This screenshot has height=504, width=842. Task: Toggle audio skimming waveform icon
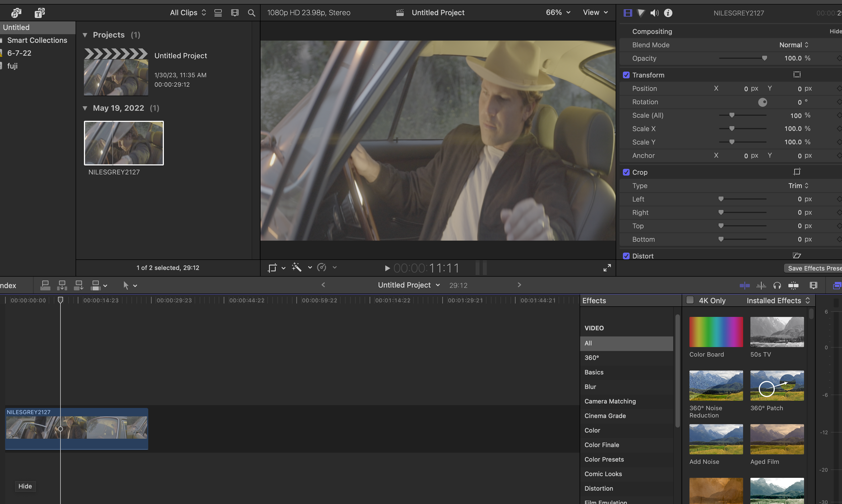click(x=761, y=286)
